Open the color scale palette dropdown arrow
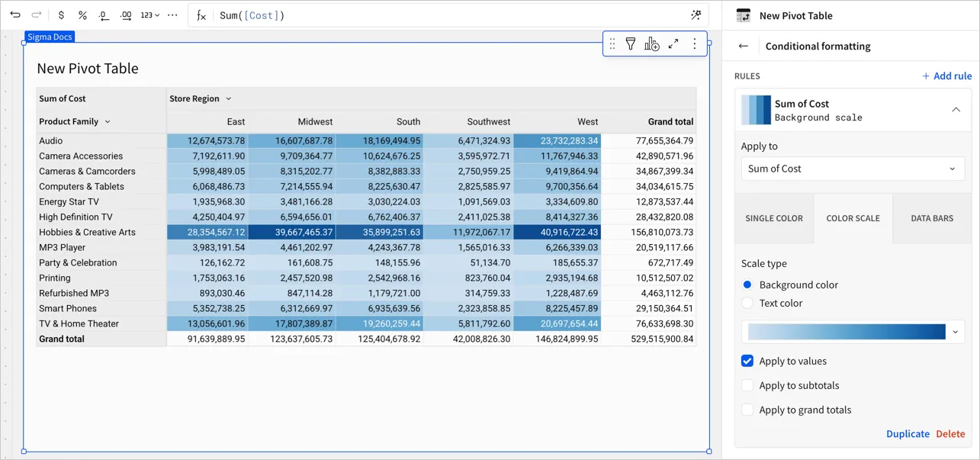Screen dimensions: 980x460 [x=955, y=332]
